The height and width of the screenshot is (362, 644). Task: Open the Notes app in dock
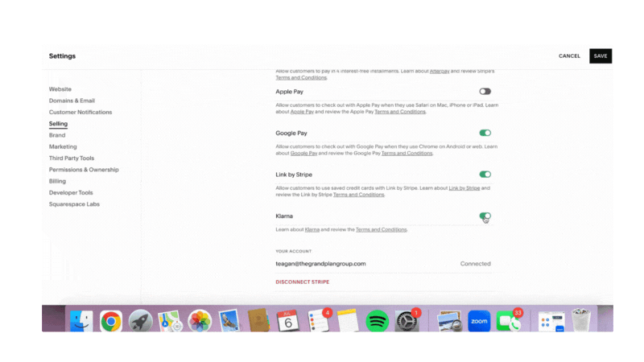click(x=348, y=321)
